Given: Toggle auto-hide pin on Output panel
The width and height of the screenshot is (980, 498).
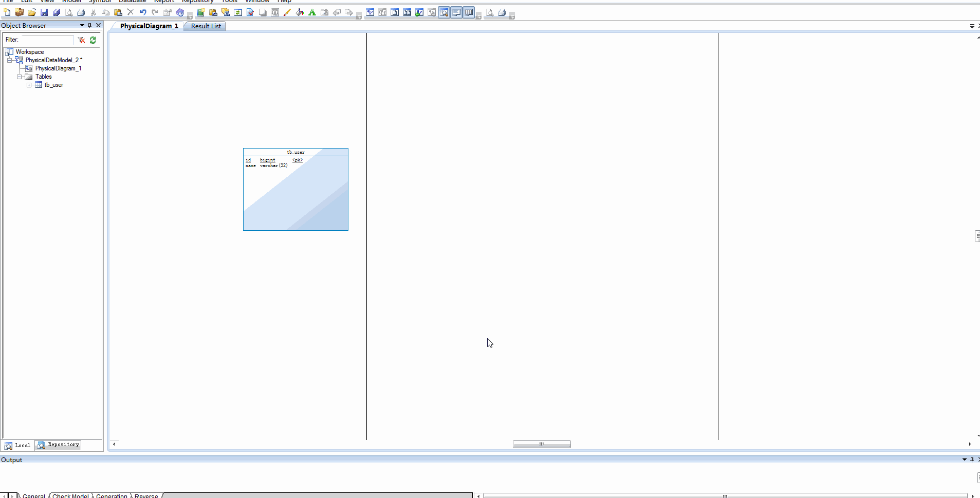Looking at the screenshot, I should click(x=972, y=459).
